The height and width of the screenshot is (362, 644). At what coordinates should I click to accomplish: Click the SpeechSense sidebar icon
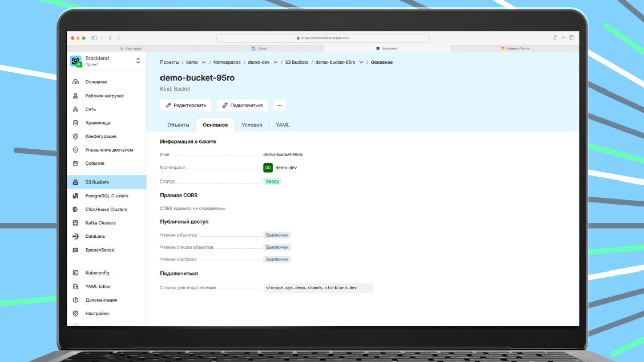coord(75,250)
